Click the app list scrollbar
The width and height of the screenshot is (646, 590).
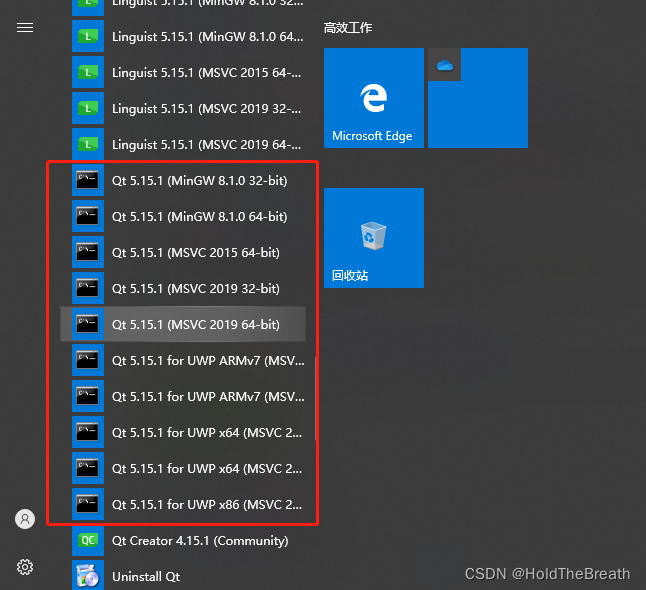[315, 398]
